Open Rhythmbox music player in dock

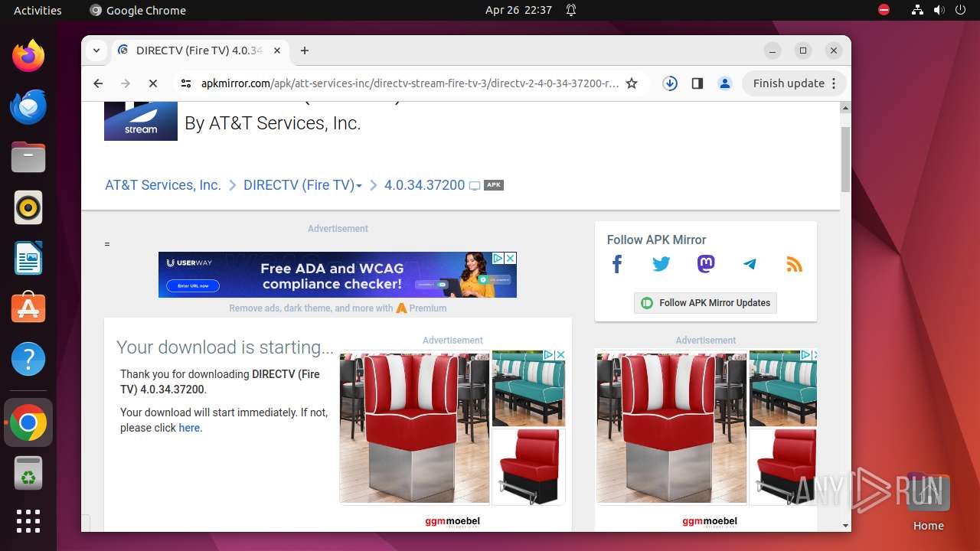pos(28,207)
